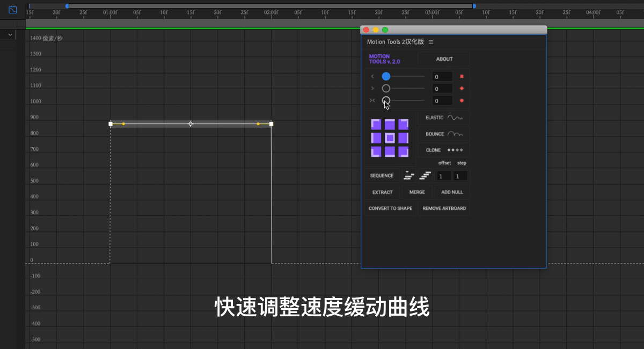644x349 pixels.
Task: Click the ADD NULL button
Action: [452, 192]
